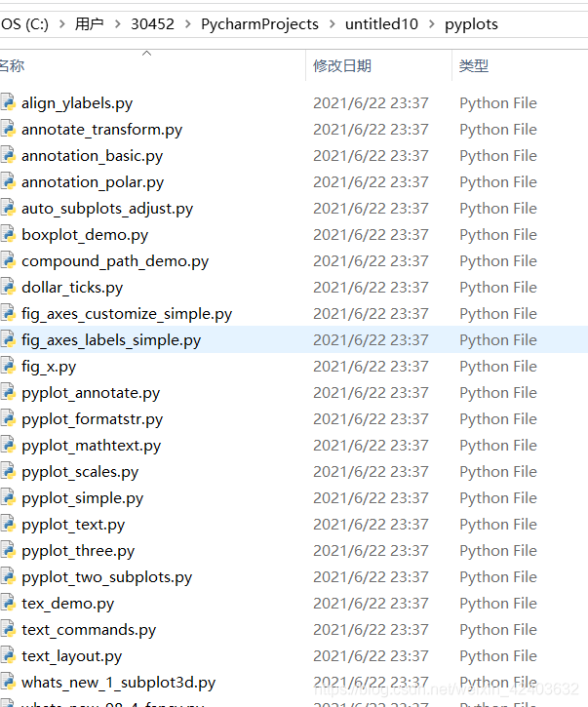This screenshot has height=707, width=588.
Task: Choose the file name pyplot_text.py
Action: tap(73, 525)
